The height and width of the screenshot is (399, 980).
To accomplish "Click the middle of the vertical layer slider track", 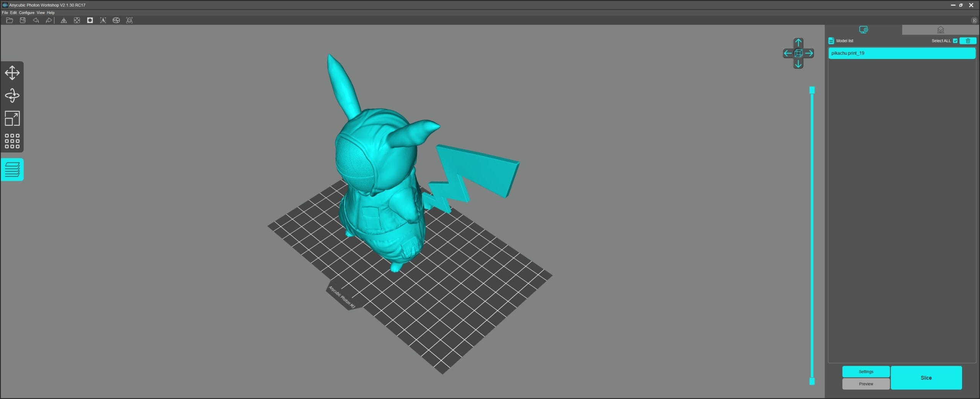I will pos(812,235).
